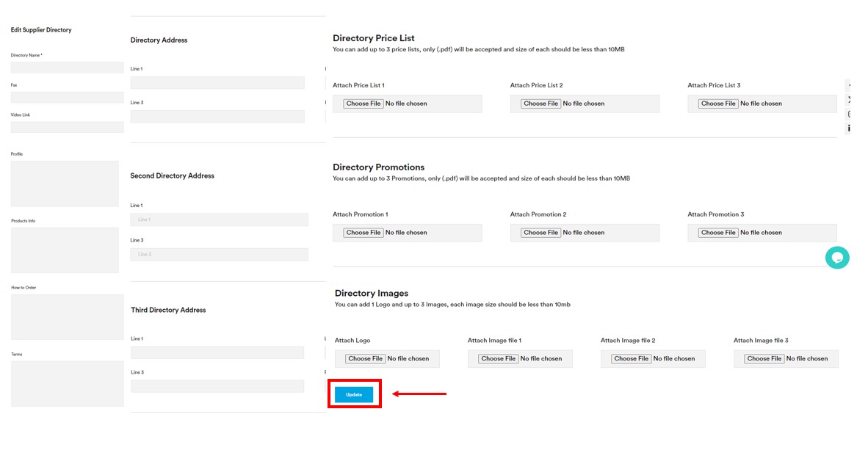Click Line 3 field under Third Directory Address
868x453 pixels.
coord(217,386)
